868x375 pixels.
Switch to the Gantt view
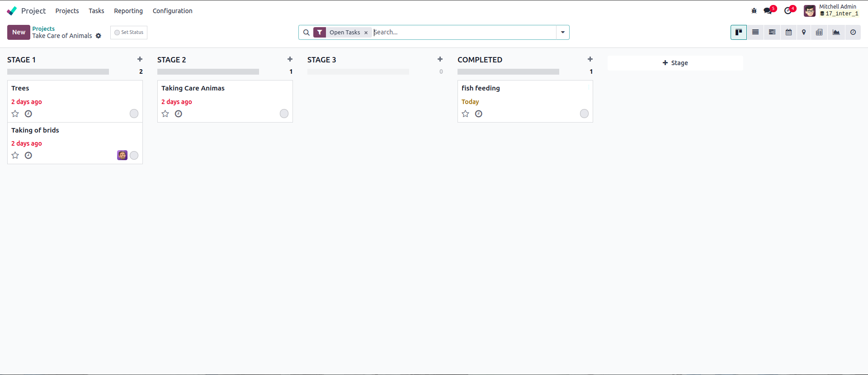772,32
